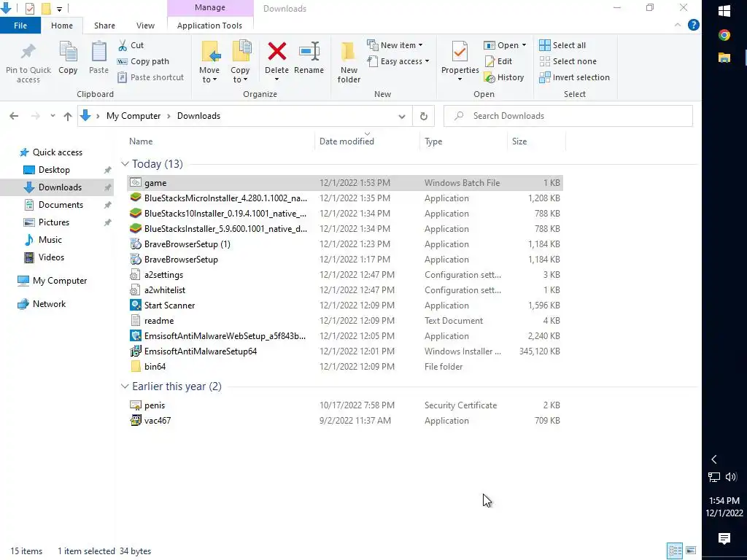Select the Home ribbon tab
The image size is (747, 560).
[62, 26]
